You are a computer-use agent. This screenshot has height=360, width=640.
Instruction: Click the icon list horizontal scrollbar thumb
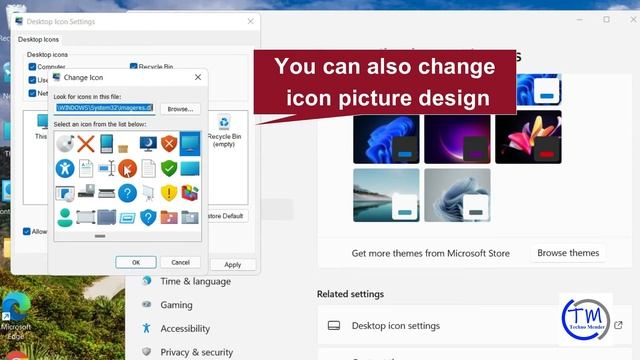click(x=100, y=236)
